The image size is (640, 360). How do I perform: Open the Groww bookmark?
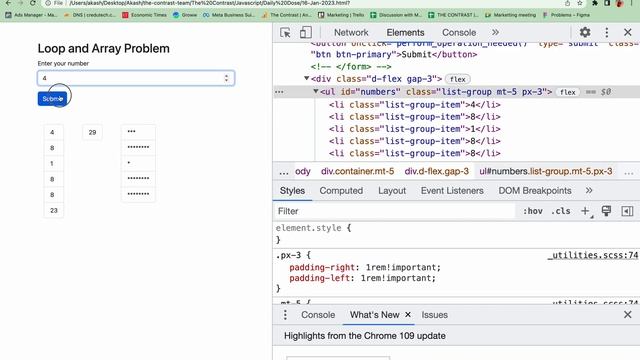tap(185, 15)
